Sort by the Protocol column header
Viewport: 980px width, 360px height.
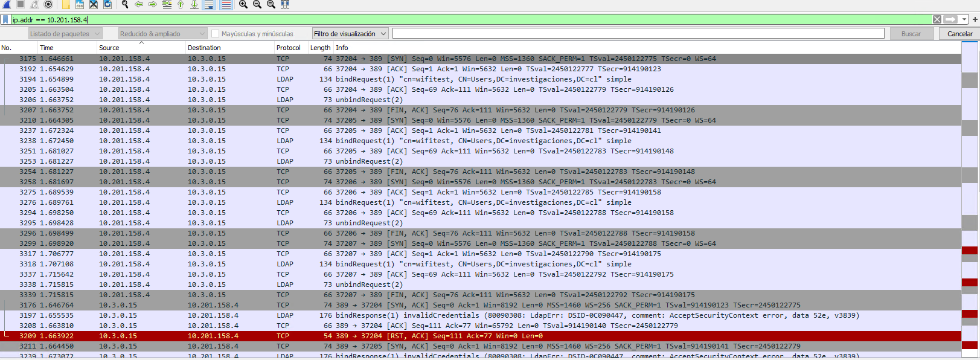coord(288,48)
